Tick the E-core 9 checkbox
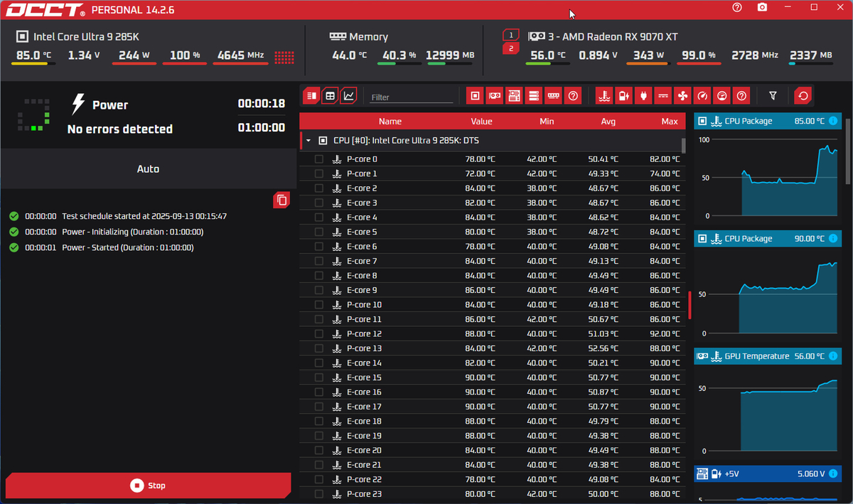 point(318,290)
